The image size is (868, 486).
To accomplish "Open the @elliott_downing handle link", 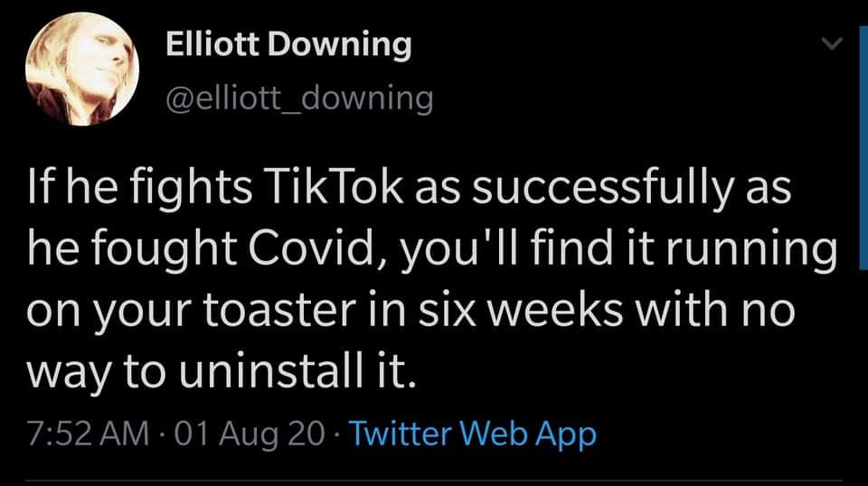I will 299,99.
